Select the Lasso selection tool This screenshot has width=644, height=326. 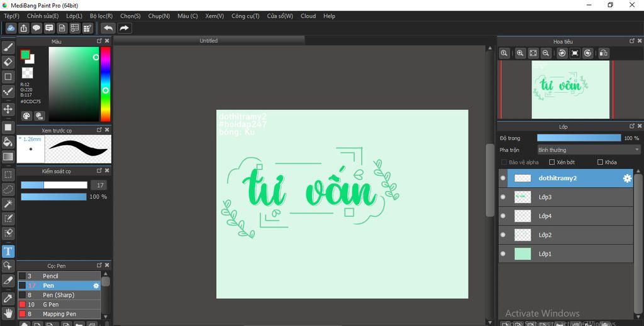pyautogui.click(x=8, y=189)
